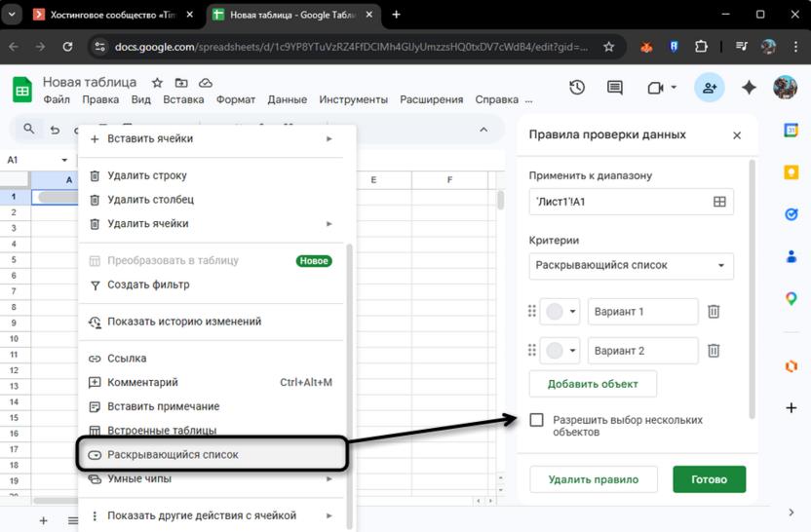Close the Правила проверки данных panel
Screen dimensions: 811x532
click(x=737, y=135)
